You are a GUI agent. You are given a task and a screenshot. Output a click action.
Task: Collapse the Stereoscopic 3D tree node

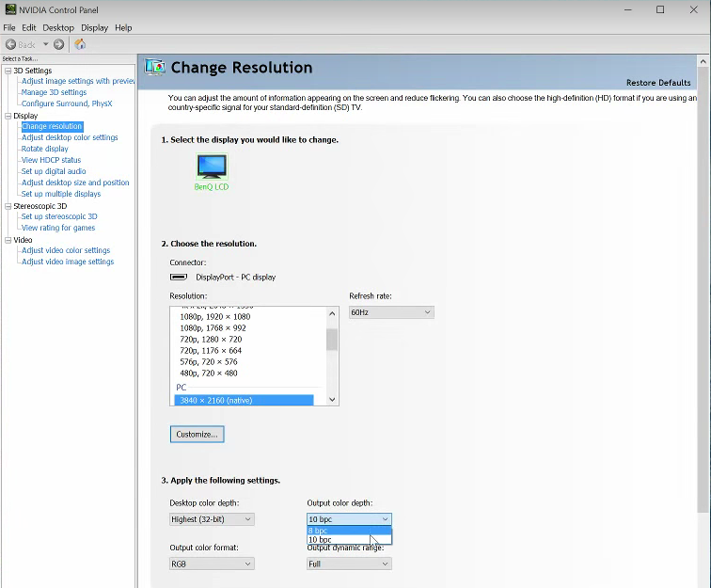pyautogui.click(x=8, y=205)
